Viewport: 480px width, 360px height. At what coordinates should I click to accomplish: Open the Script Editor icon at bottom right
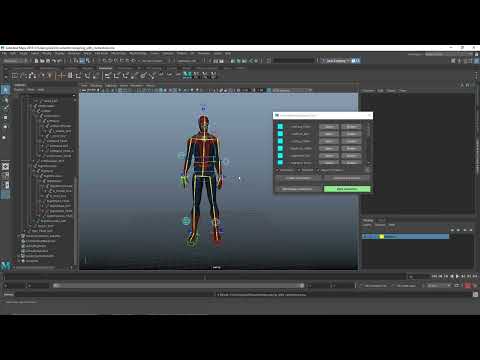(x=476, y=295)
